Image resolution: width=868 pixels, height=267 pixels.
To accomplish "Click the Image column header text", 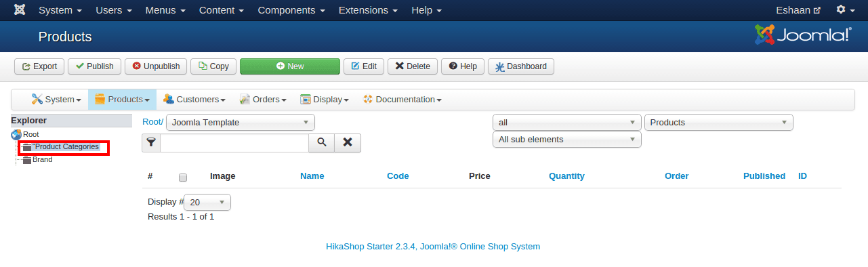I will tap(222, 176).
